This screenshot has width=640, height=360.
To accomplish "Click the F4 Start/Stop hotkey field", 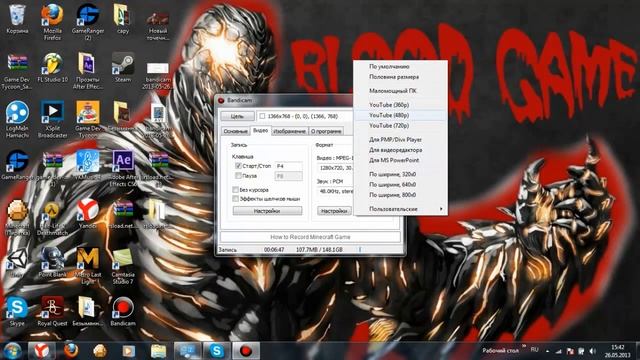I will [x=289, y=166].
